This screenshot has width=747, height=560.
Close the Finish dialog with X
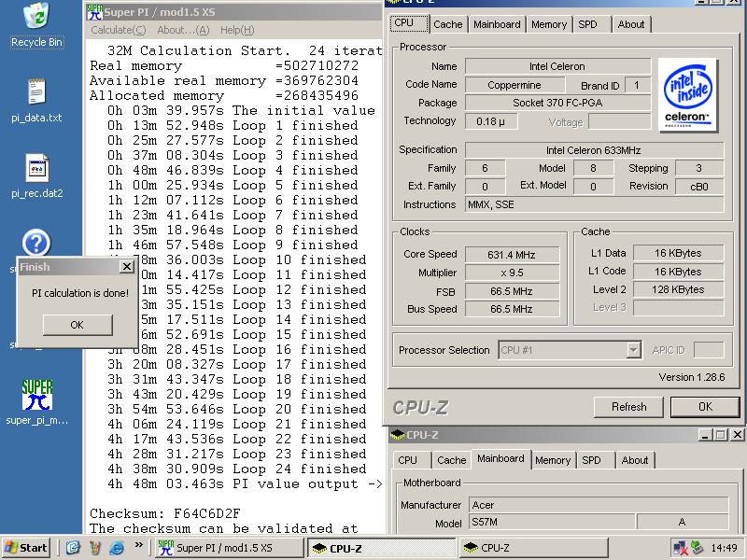click(127, 267)
